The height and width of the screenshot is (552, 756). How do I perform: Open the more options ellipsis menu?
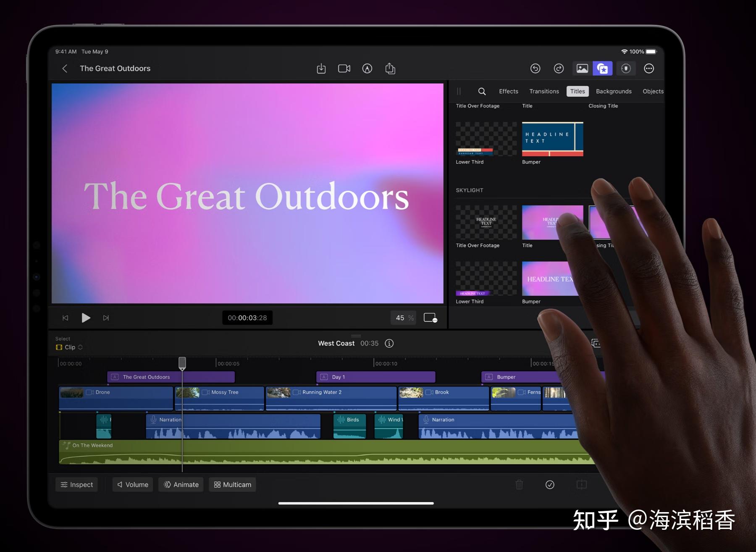click(x=649, y=68)
